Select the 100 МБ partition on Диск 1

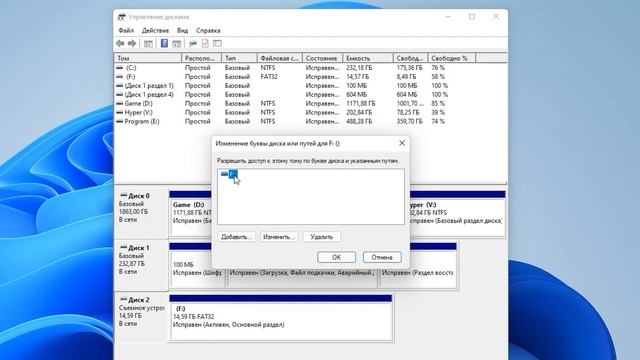pyautogui.click(x=197, y=265)
